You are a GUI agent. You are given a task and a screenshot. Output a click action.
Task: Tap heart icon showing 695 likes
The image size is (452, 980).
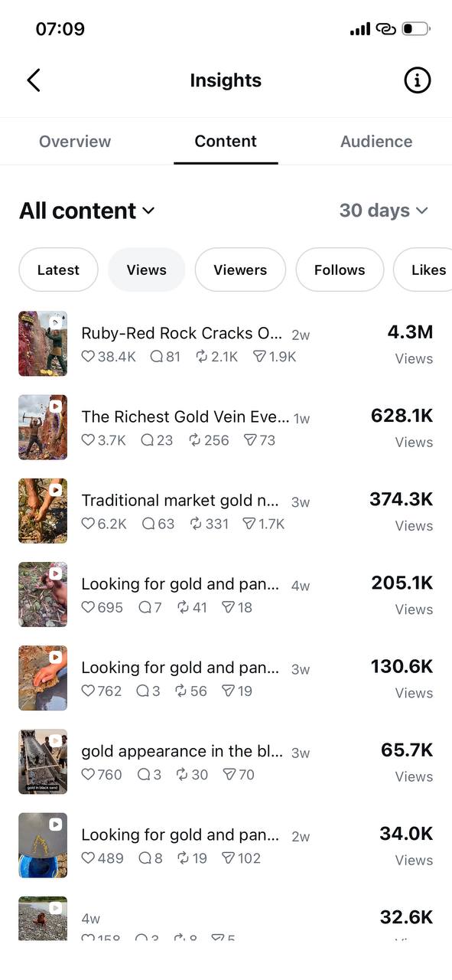click(x=88, y=607)
